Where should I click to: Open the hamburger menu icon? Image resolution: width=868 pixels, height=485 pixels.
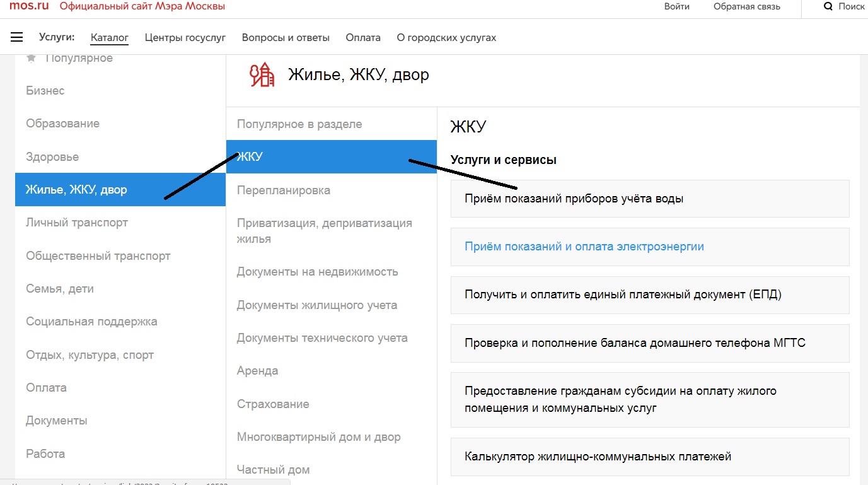click(17, 37)
